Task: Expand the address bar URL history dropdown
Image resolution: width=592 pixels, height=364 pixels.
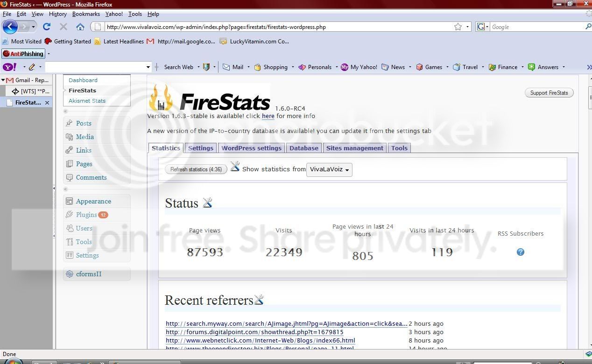Action: click(467, 27)
